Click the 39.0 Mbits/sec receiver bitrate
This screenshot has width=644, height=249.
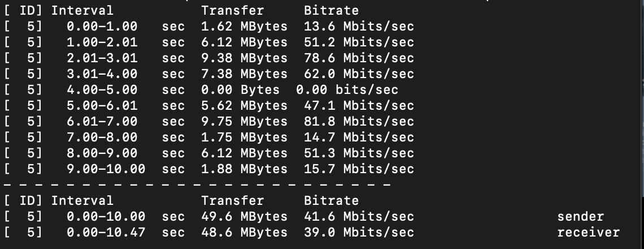click(359, 233)
